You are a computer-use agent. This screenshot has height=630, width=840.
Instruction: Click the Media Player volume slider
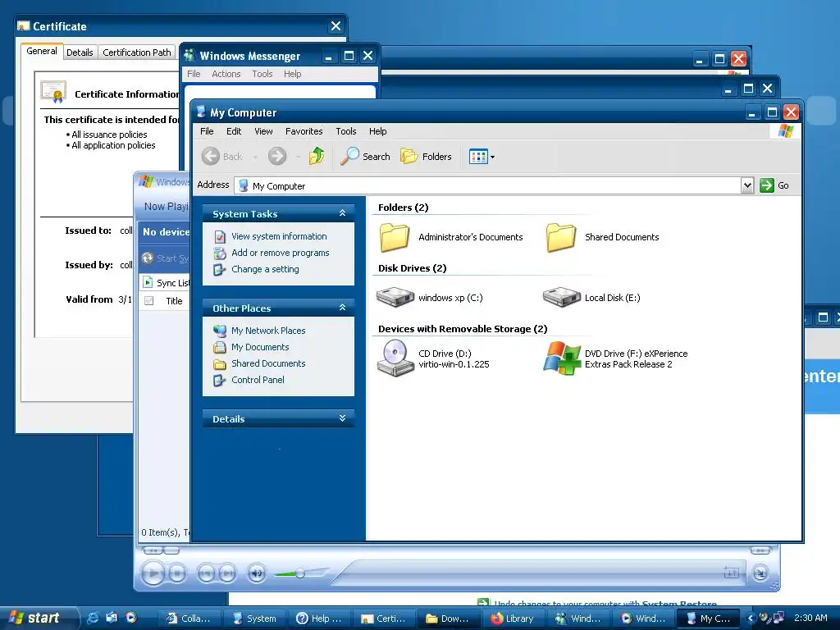click(x=300, y=573)
